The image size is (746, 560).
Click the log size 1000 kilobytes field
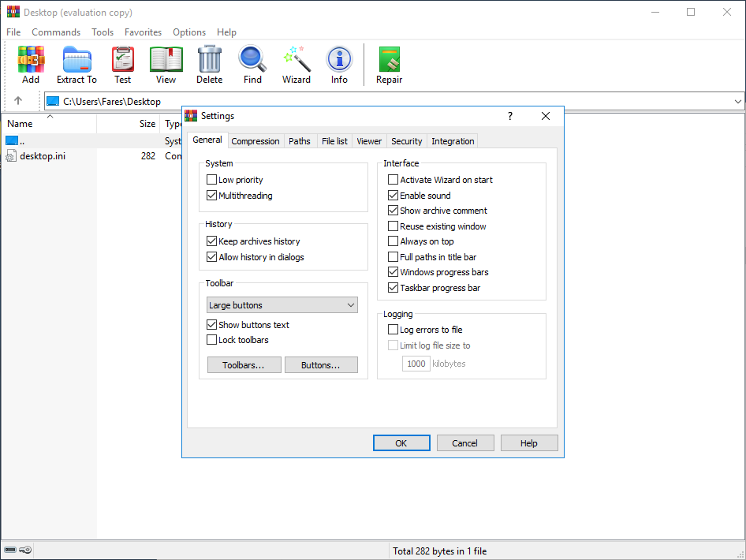click(x=416, y=364)
